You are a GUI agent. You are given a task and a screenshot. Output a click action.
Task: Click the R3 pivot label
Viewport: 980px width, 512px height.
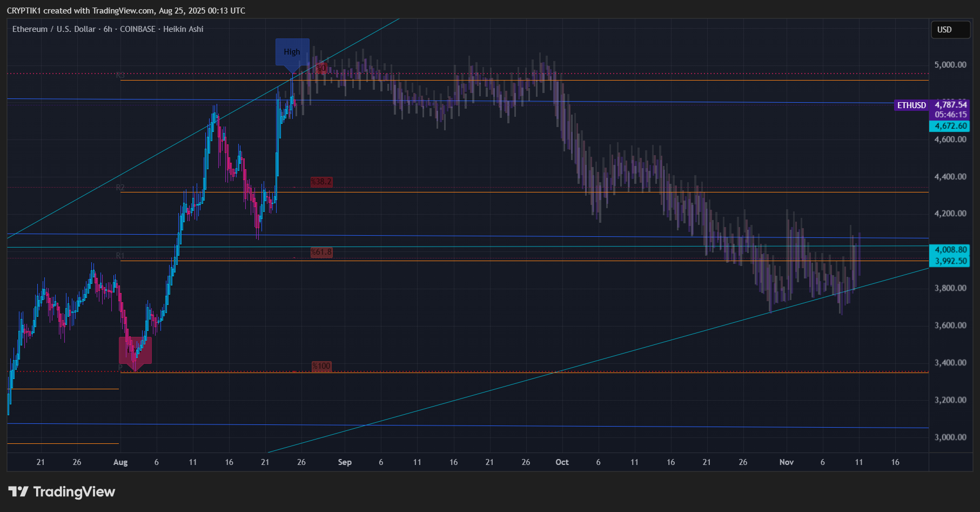[x=120, y=75]
